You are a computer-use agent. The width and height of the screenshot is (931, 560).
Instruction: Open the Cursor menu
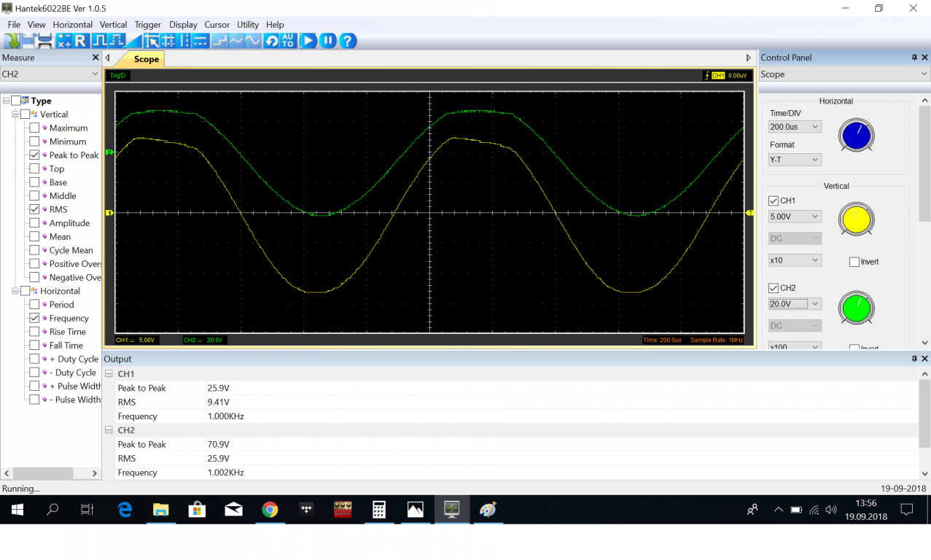click(x=217, y=25)
